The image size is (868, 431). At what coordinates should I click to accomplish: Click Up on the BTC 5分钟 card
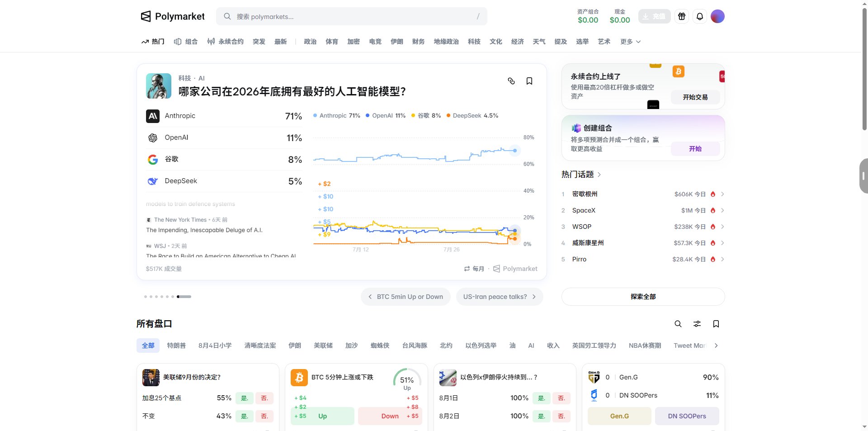[322, 416]
